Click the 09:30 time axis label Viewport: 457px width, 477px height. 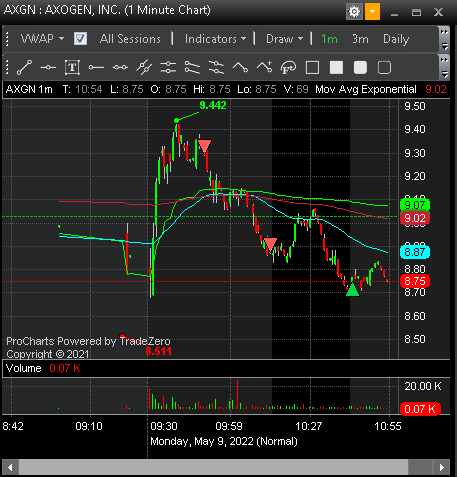(x=164, y=426)
